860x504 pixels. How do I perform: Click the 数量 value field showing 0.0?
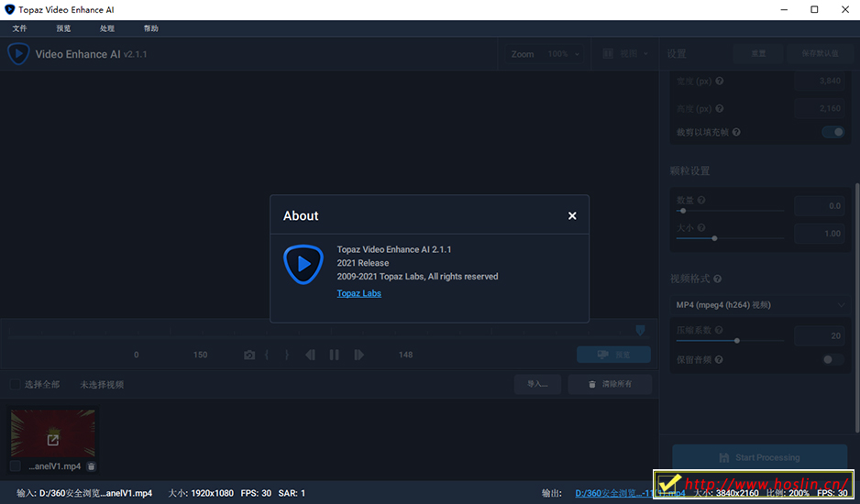(820, 205)
